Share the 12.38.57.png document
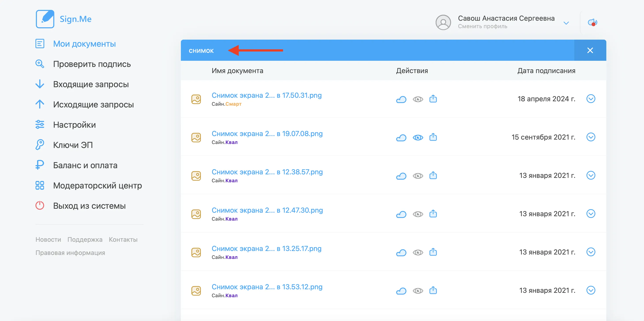The height and width of the screenshot is (321, 644). pyautogui.click(x=433, y=175)
